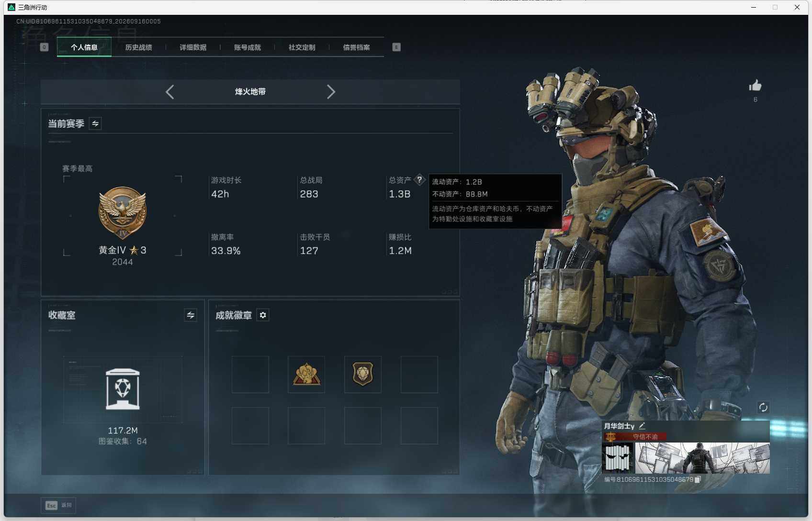The image size is (812, 521).
Task: Open the 信誉档案 tab
Action: [356, 47]
